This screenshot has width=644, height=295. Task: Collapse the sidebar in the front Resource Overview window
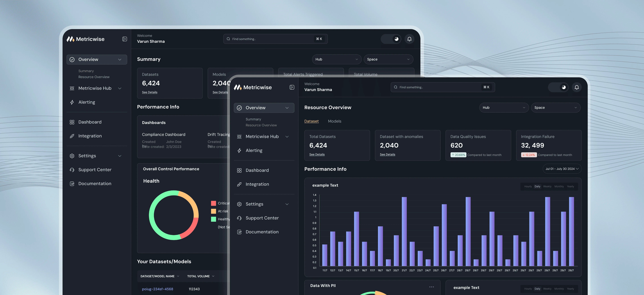pyautogui.click(x=292, y=87)
